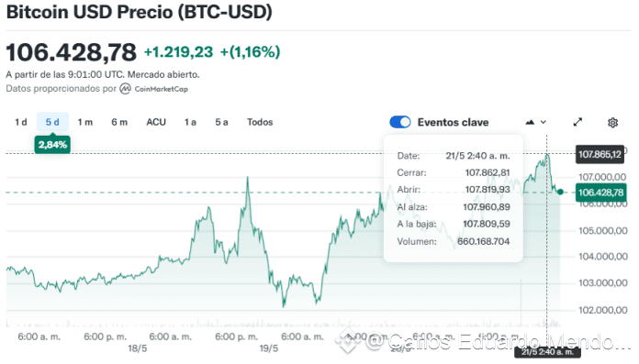The width and height of the screenshot is (639, 364).
Task: Click the 107.865,12 crosshair price label
Action: point(600,154)
